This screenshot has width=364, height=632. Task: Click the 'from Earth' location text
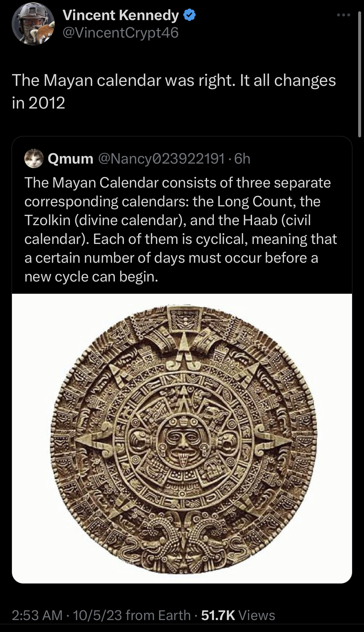(159, 615)
